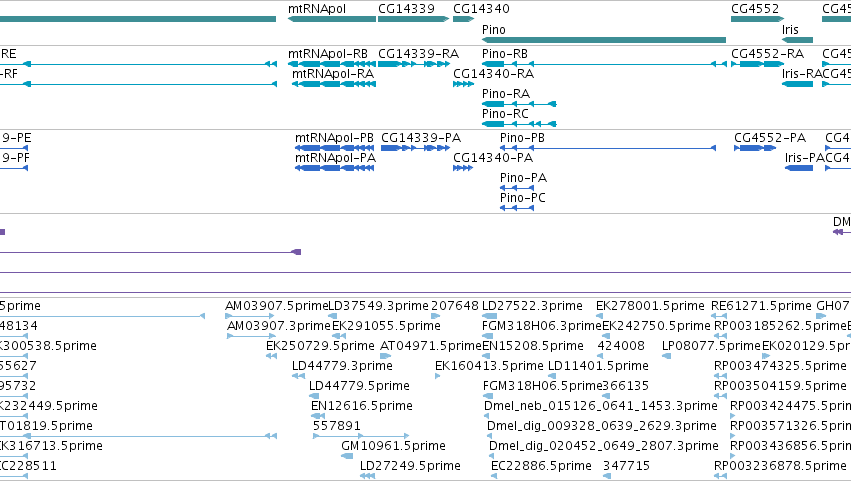Select the RP003474325.5prime EST
This screenshot has width=851, height=481.
(721, 376)
